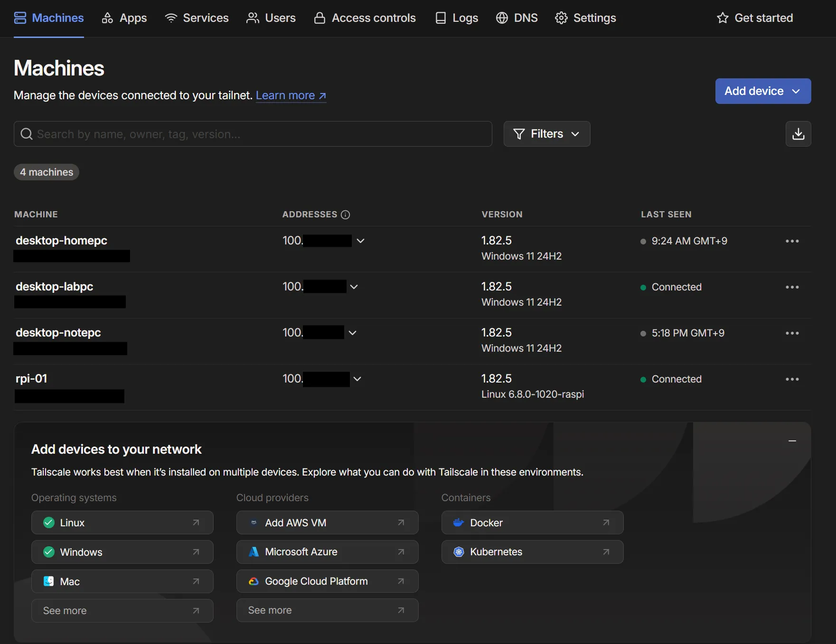This screenshot has width=836, height=644.
Task: Open the Add AWS VM guide
Action: [x=328, y=523]
